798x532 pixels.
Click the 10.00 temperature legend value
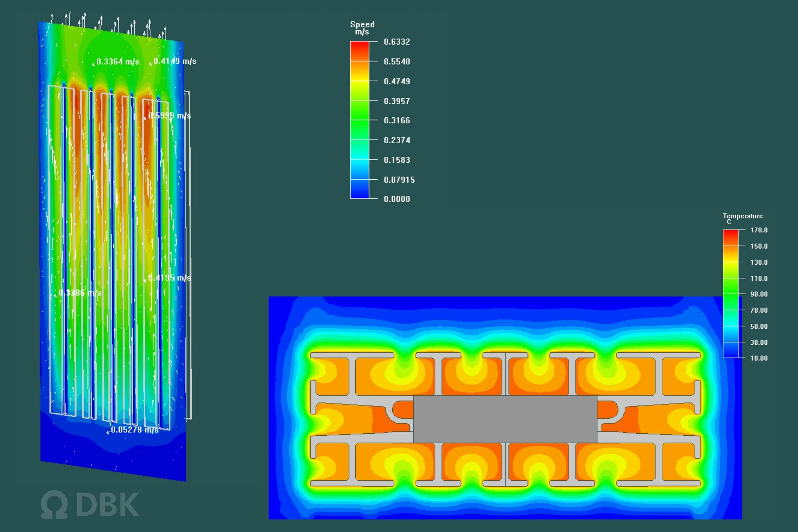point(759,358)
